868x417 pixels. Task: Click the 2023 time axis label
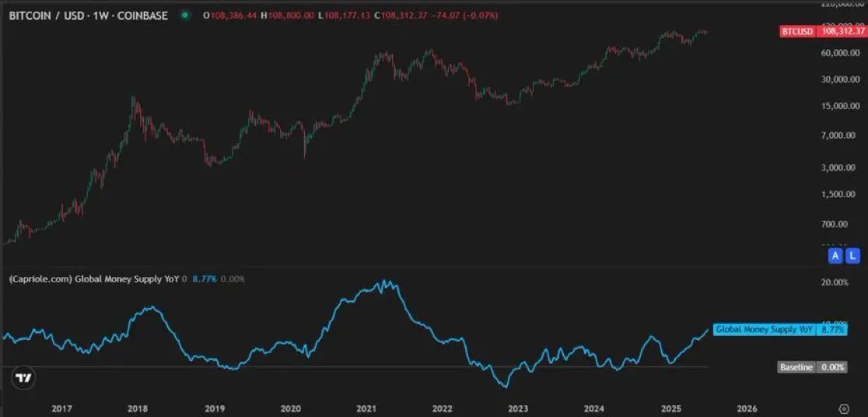point(518,408)
